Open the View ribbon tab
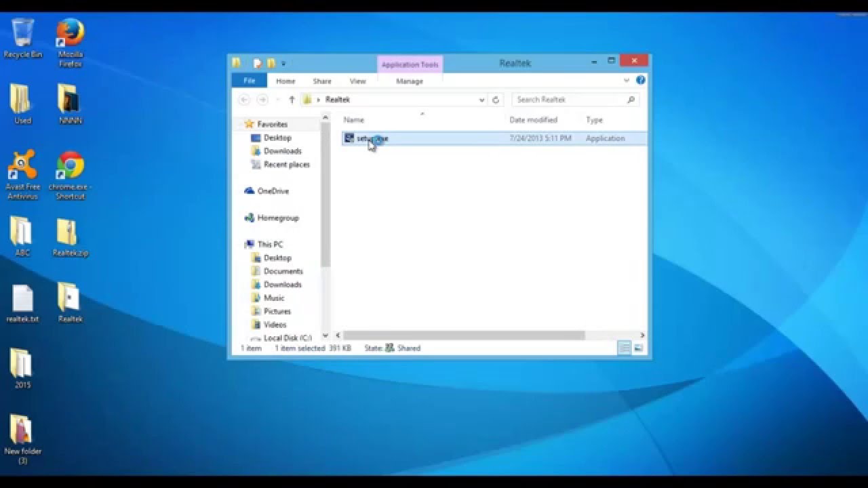Screen dimensions: 868x488 (357, 81)
